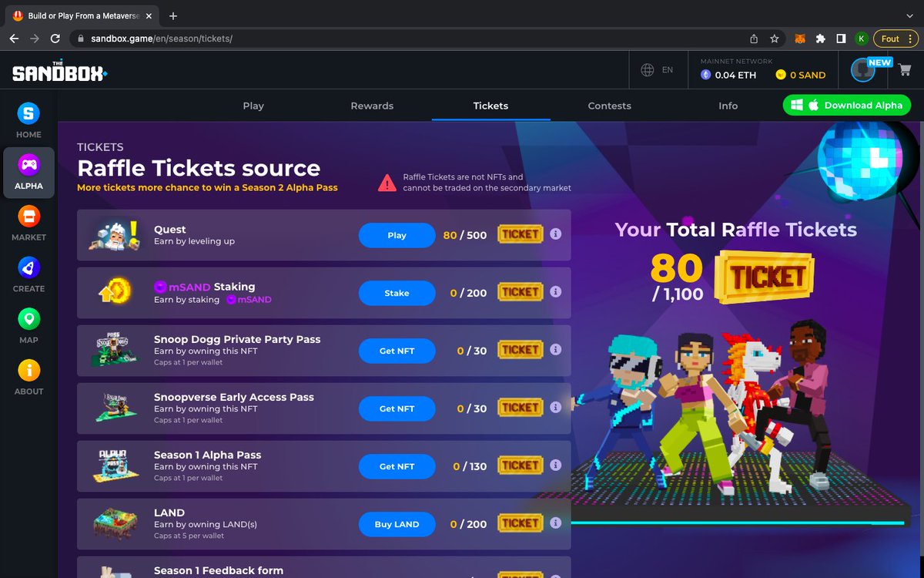
Task: Click the 0 SAND balance
Action: point(800,75)
